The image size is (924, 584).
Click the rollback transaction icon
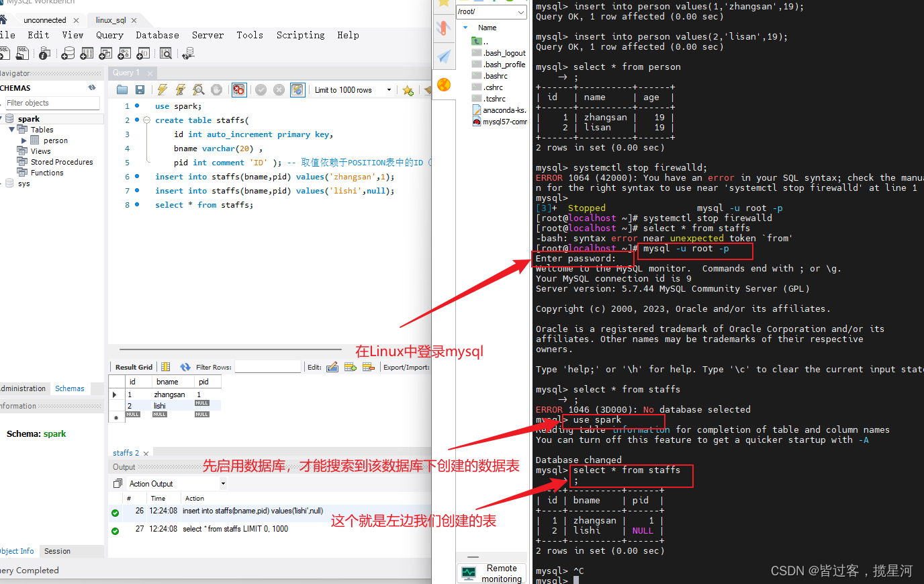[279, 89]
